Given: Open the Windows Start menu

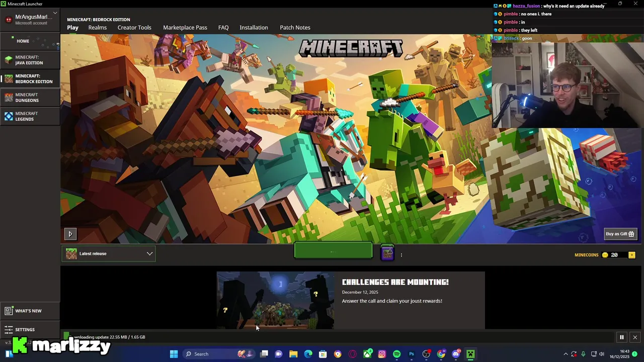Looking at the screenshot, I should [x=174, y=354].
